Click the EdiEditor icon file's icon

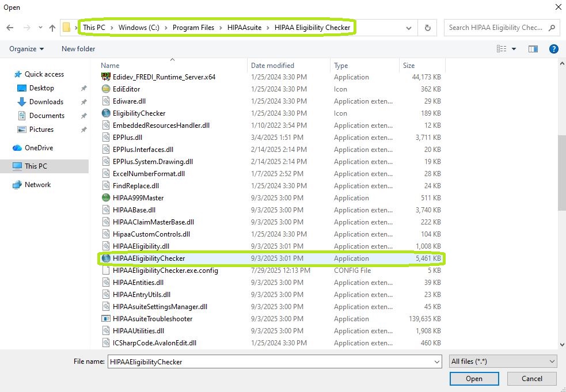click(106, 89)
